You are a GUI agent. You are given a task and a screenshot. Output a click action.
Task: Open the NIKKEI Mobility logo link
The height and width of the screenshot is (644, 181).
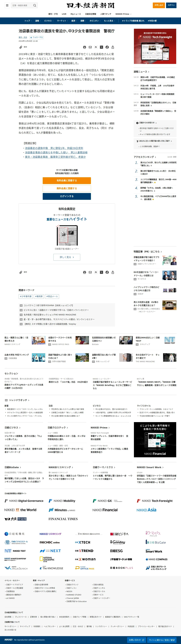point(62,501)
